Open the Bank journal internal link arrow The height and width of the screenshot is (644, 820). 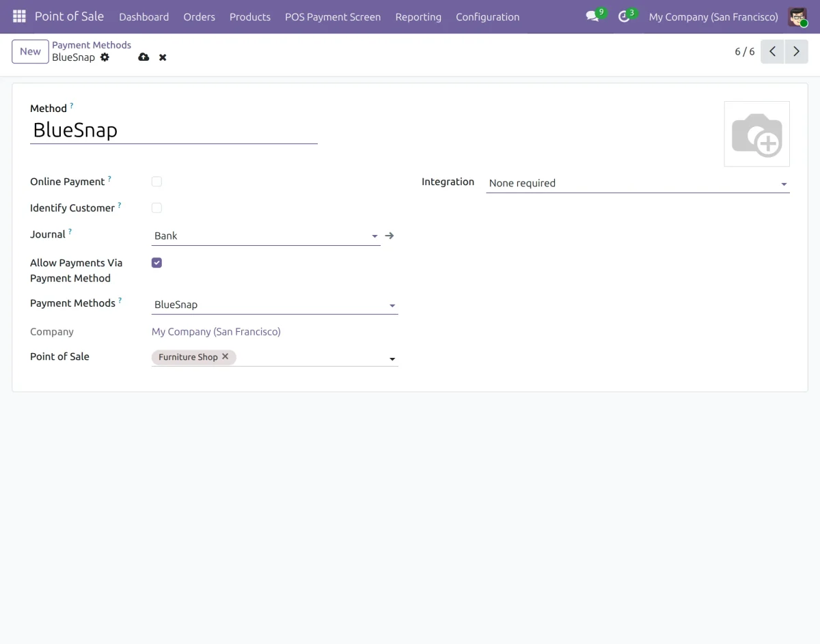389,236
